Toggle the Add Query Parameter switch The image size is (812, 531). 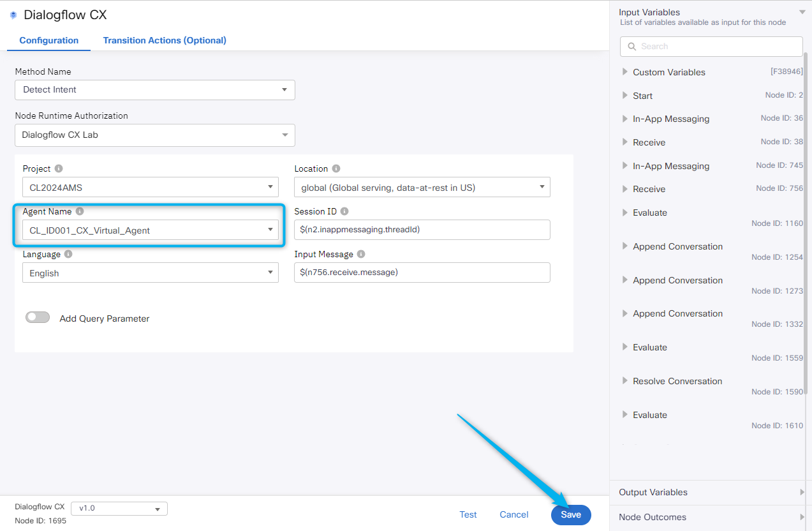[x=38, y=317]
